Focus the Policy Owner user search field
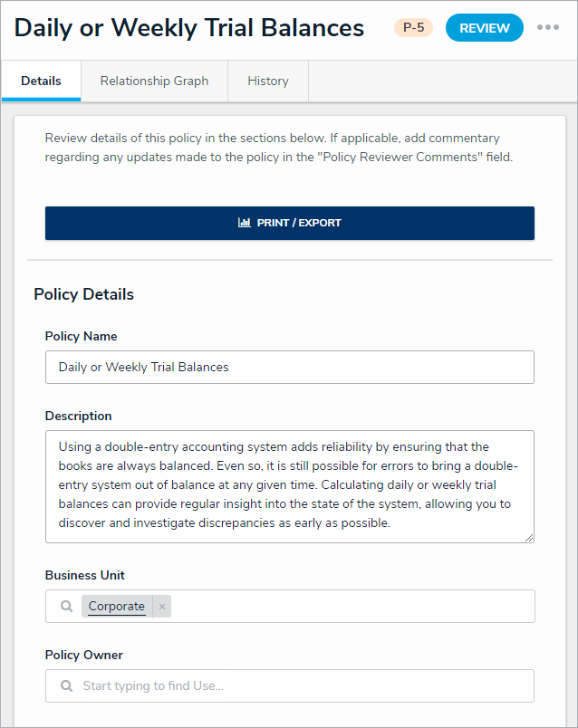Viewport: 578px width, 728px height. (x=299, y=686)
